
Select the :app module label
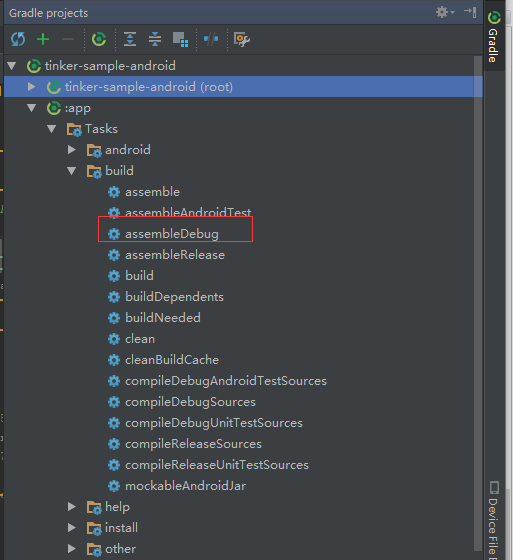78,108
